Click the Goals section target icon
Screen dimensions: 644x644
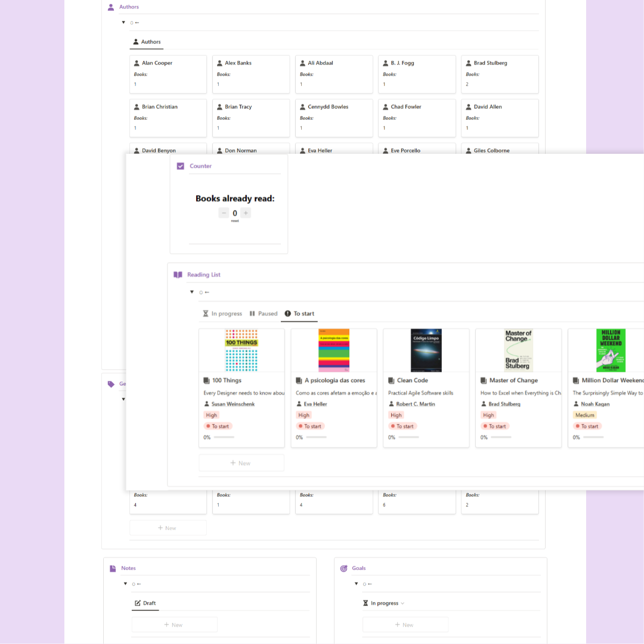344,568
